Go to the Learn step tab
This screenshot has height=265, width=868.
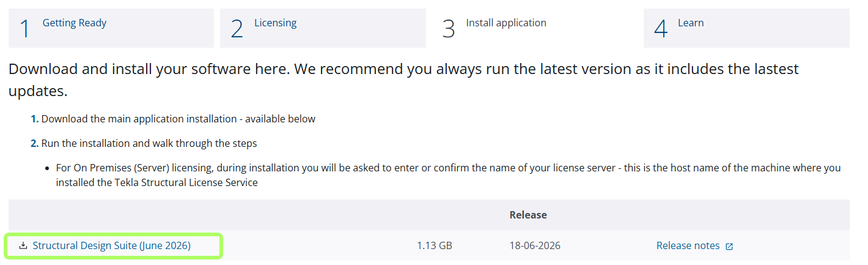[746, 28]
